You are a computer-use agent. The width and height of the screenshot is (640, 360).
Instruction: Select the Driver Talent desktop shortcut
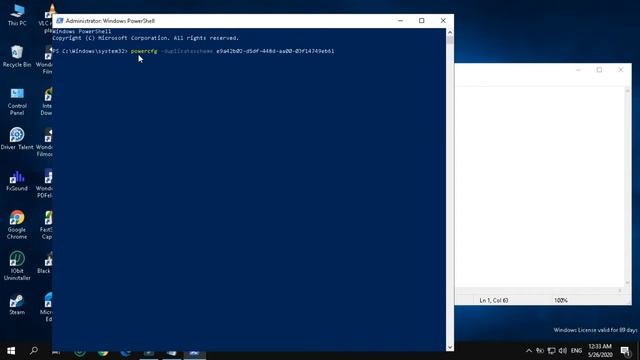[x=17, y=139]
